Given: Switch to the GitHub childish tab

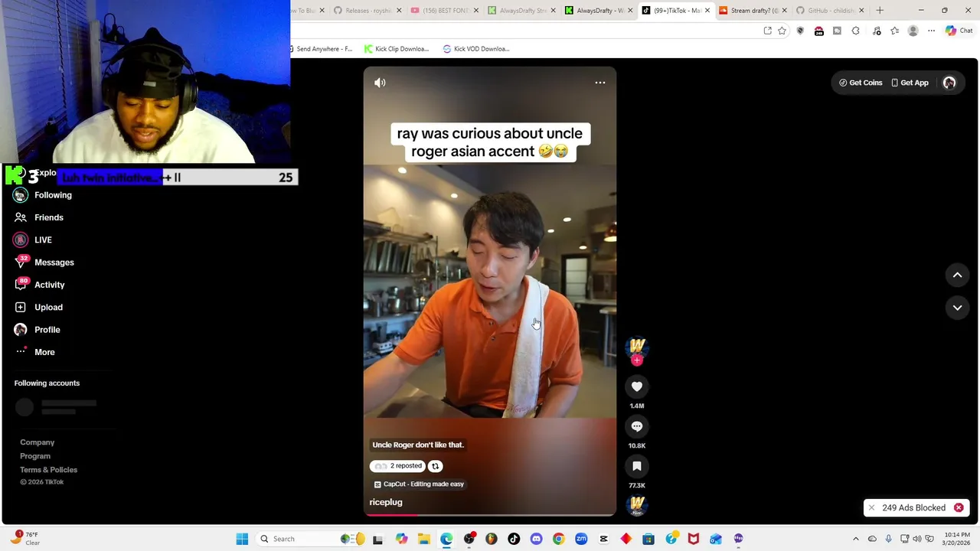Looking at the screenshot, I should coord(831,11).
